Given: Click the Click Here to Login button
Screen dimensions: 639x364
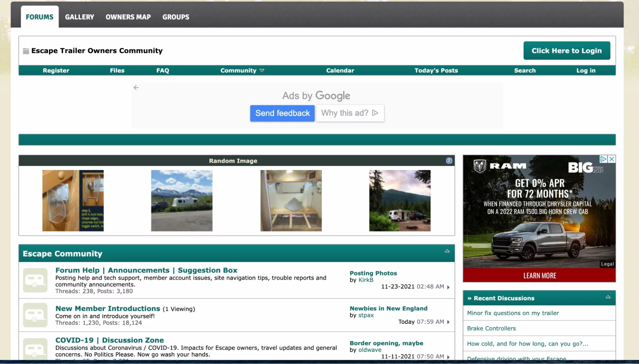Looking at the screenshot, I should (566, 50).
